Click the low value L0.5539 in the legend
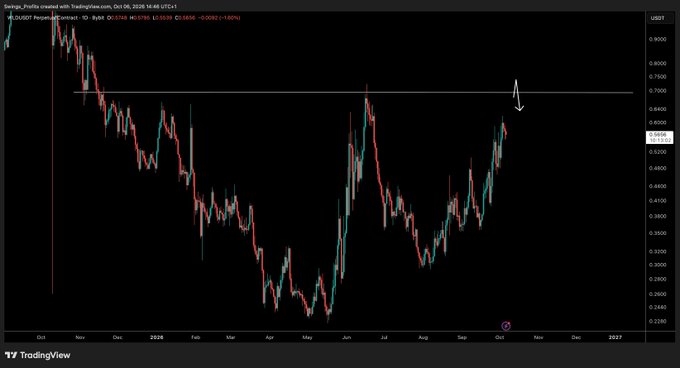 click(162, 18)
